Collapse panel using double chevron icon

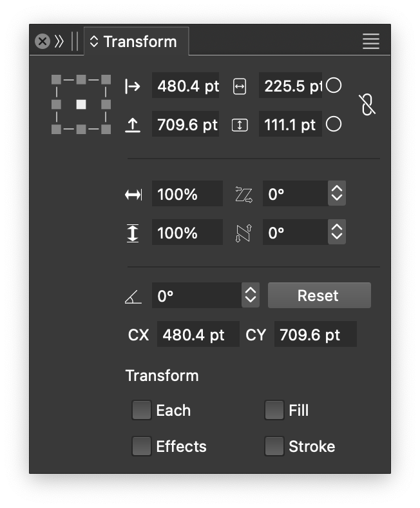tap(59, 42)
